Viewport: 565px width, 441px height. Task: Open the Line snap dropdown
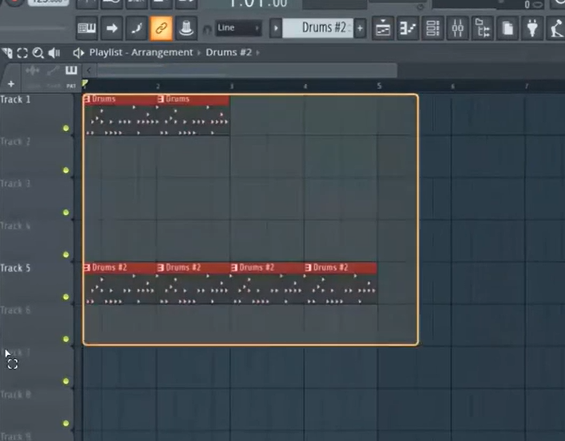pyautogui.click(x=238, y=28)
